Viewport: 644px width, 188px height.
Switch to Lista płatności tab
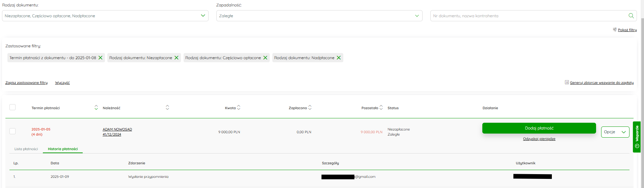[26, 149]
